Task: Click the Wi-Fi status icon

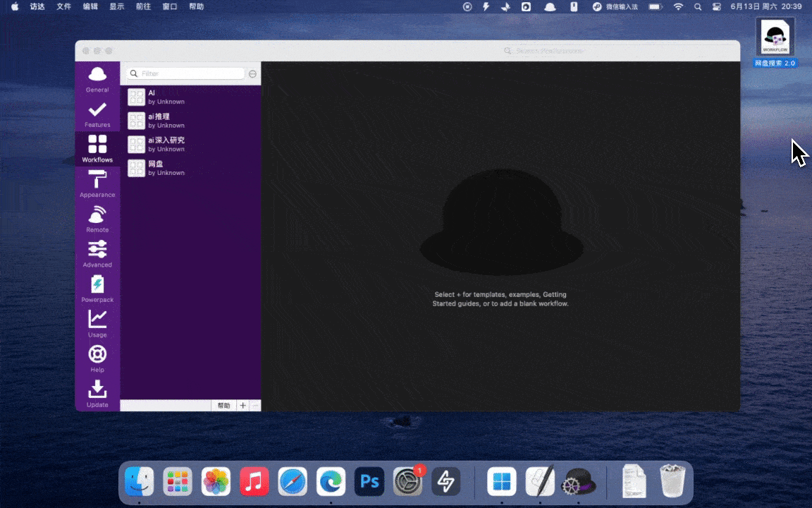Action: coord(678,7)
